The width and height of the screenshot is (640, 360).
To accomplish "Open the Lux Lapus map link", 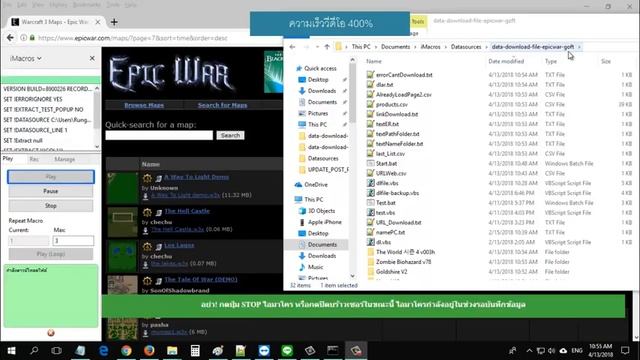I will 179,245.
